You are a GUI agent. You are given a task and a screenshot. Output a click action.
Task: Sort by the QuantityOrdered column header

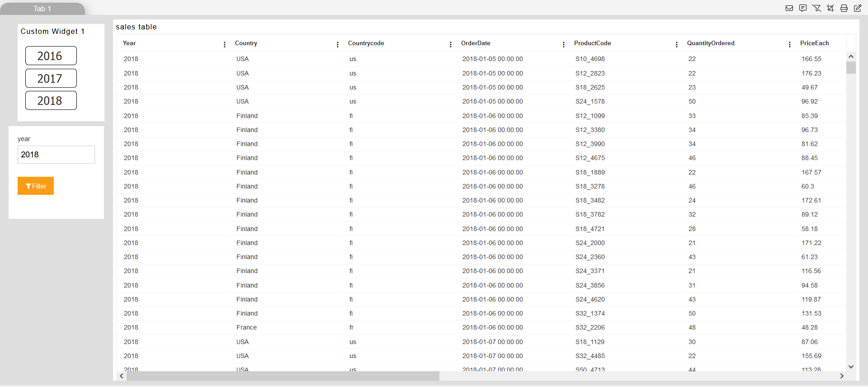point(711,43)
